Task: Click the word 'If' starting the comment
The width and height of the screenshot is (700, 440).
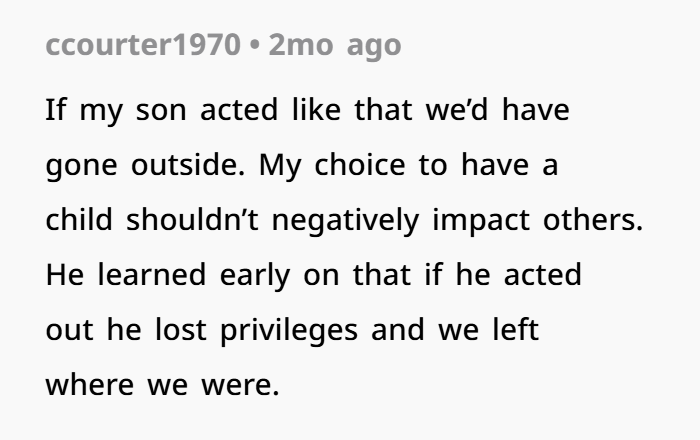Action: (x=56, y=110)
